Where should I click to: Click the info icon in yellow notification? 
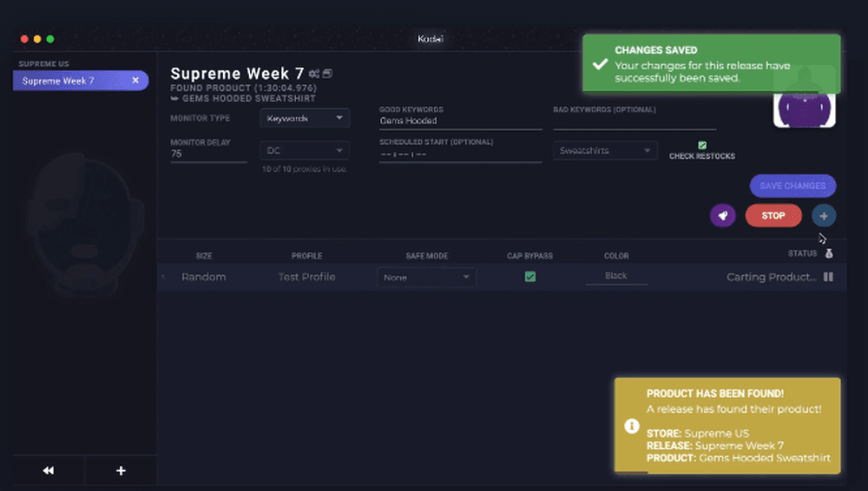pos(632,426)
